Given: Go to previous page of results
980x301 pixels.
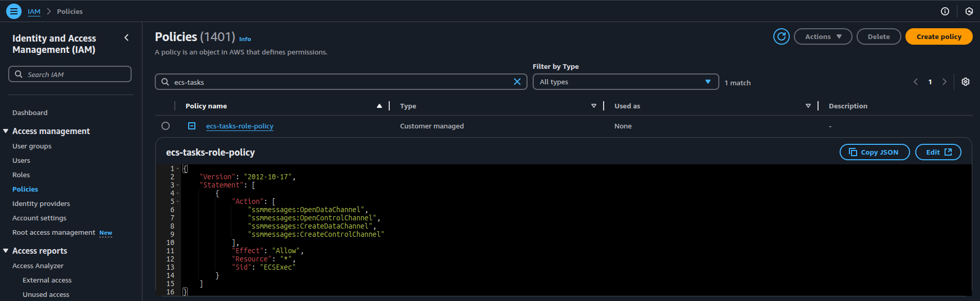Looking at the screenshot, I should point(915,82).
